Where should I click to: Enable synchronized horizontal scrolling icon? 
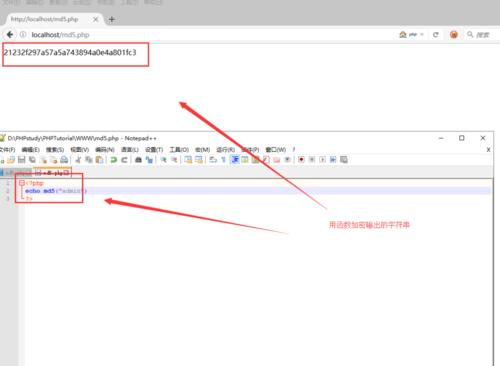point(199,160)
